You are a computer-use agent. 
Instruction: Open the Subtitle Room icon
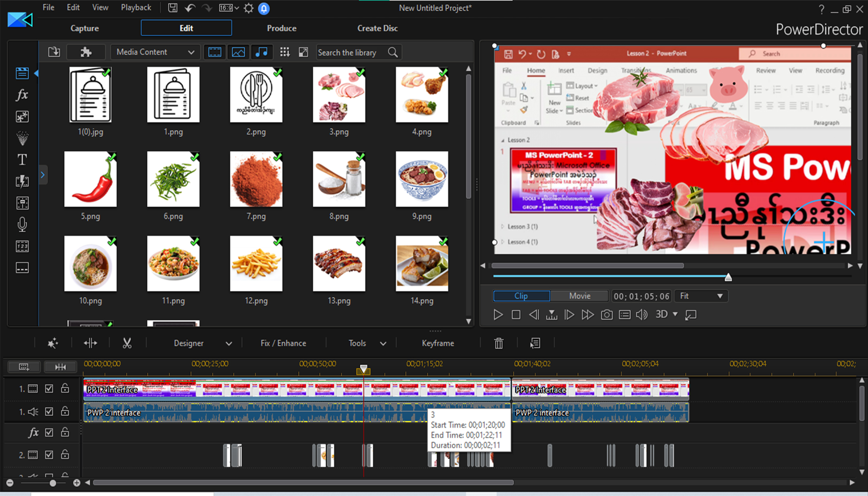coord(22,268)
